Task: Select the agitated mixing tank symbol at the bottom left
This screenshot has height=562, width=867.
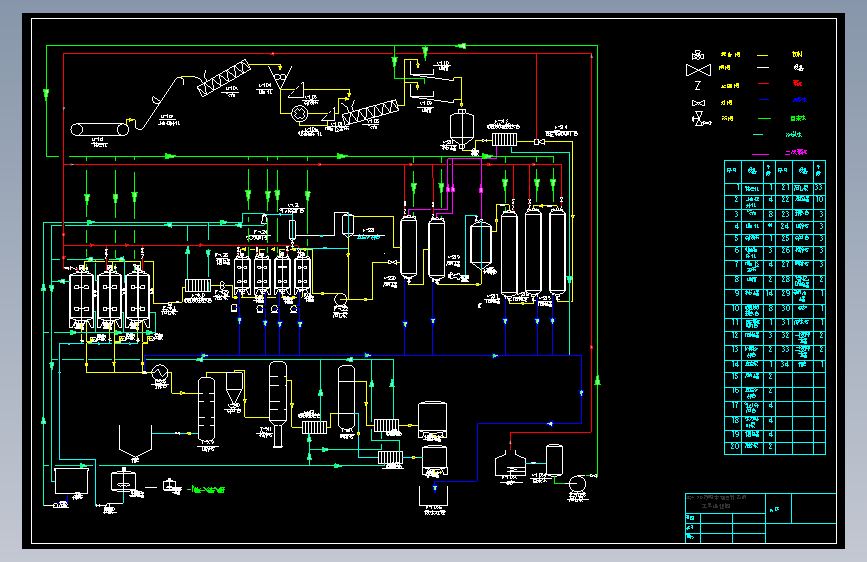Action: [x=123, y=480]
